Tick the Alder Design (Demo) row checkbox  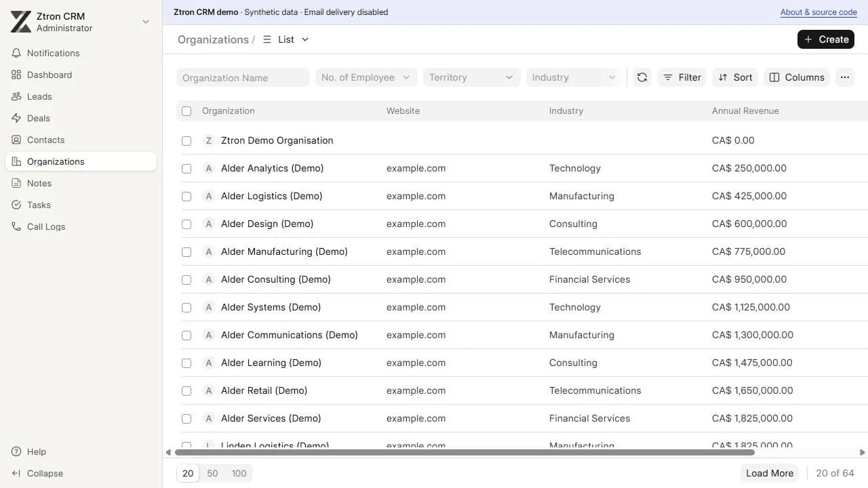[x=186, y=224]
